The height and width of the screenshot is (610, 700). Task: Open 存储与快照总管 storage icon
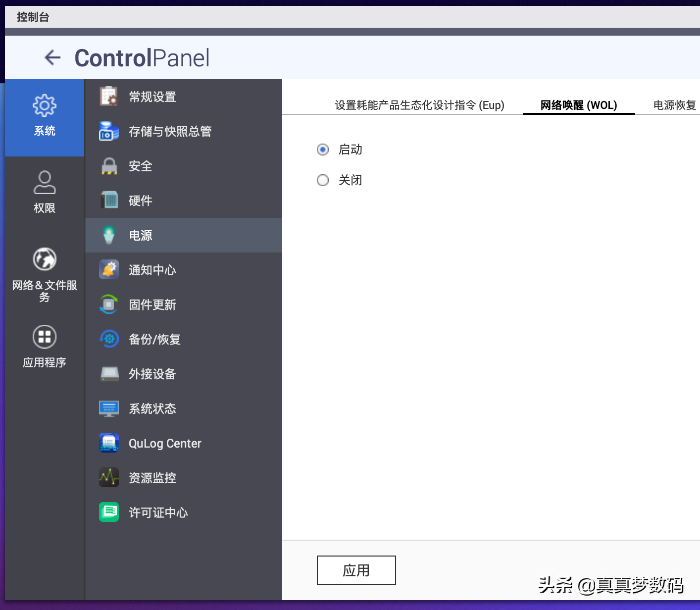109,131
